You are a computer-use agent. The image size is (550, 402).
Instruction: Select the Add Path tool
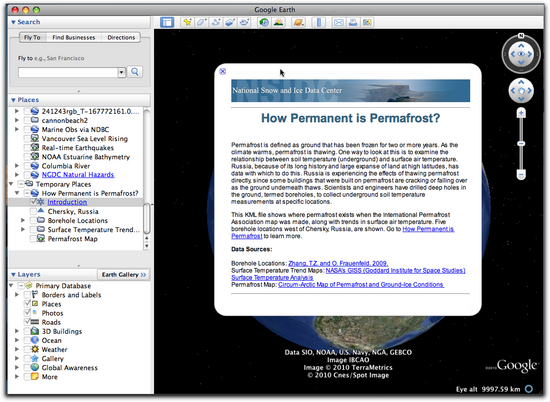[x=216, y=22]
